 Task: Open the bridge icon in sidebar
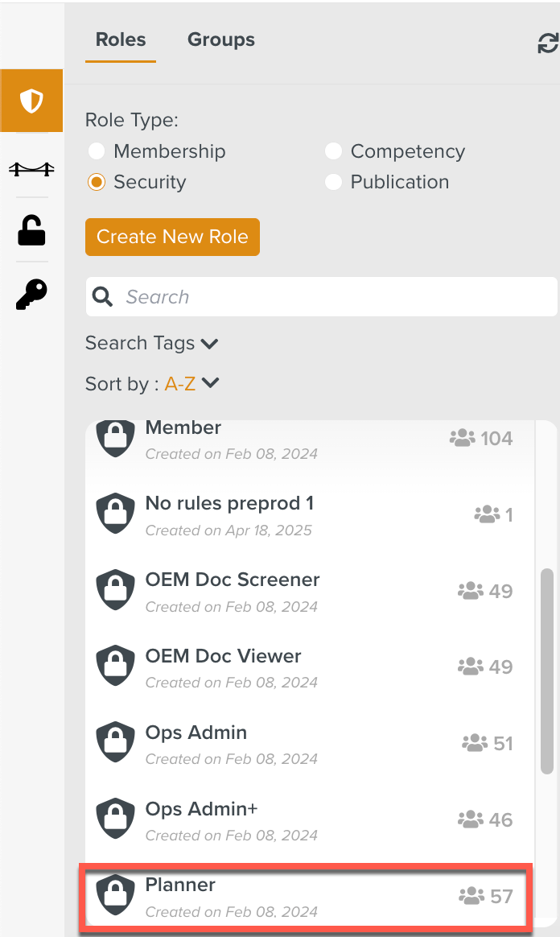pos(31,169)
